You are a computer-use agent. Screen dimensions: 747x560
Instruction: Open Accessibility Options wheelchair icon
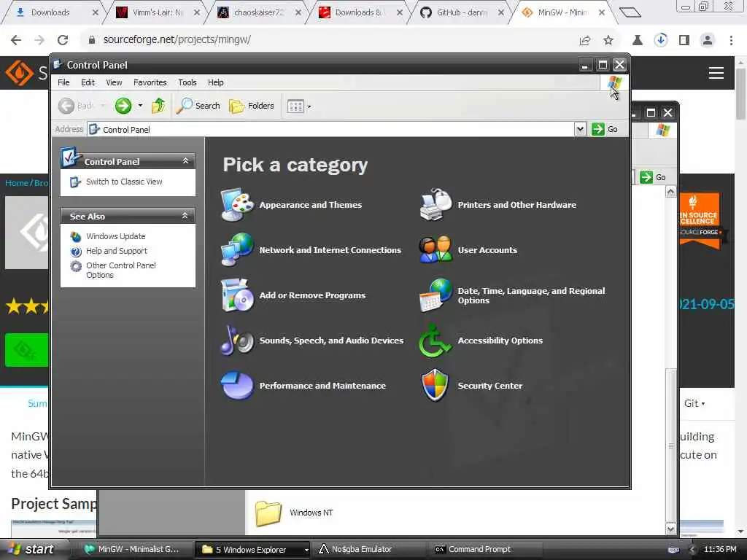coord(435,340)
